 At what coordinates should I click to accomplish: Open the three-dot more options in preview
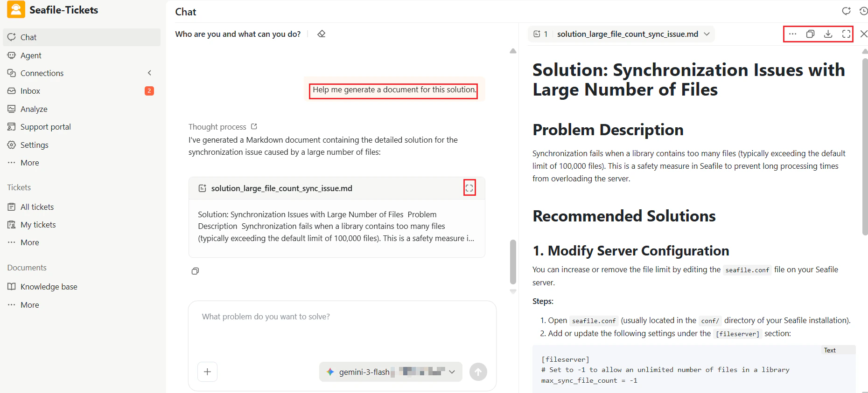click(792, 34)
